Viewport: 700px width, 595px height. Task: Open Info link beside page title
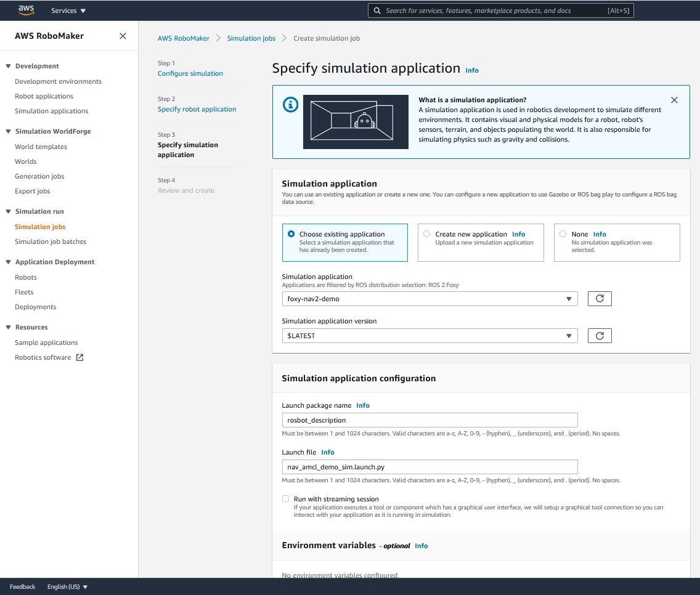(x=472, y=70)
